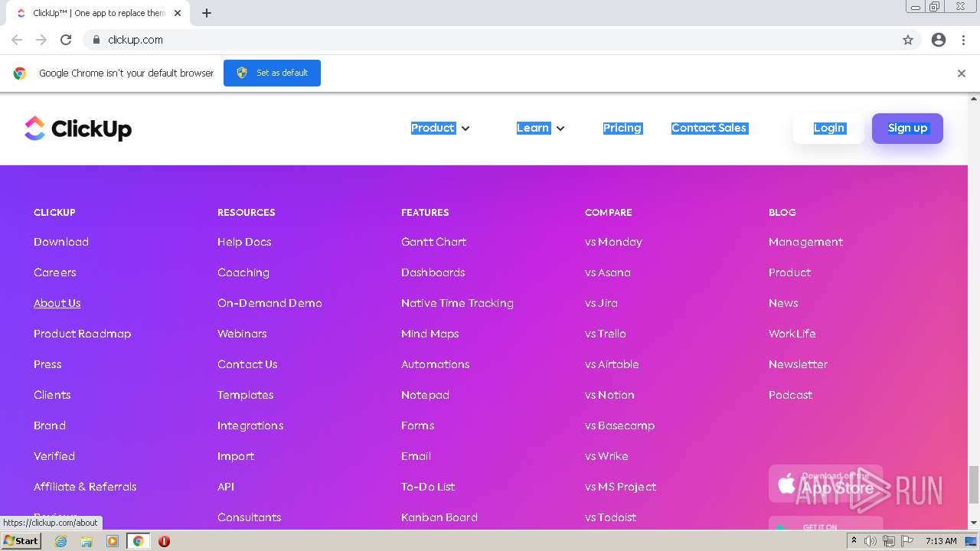
Task: Open the Gantt Chart feature link
Action: 434,242
